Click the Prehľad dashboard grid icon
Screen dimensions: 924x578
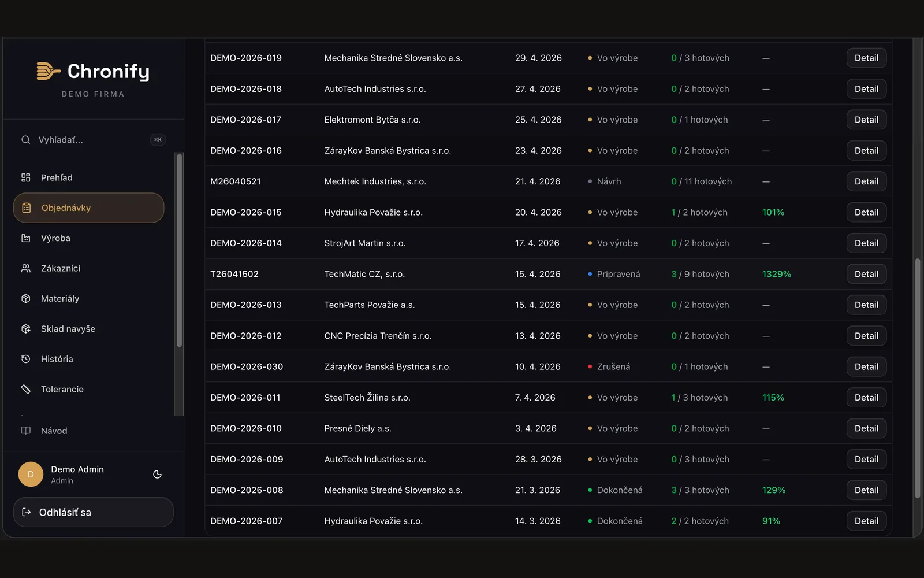(x=26, y=177)
